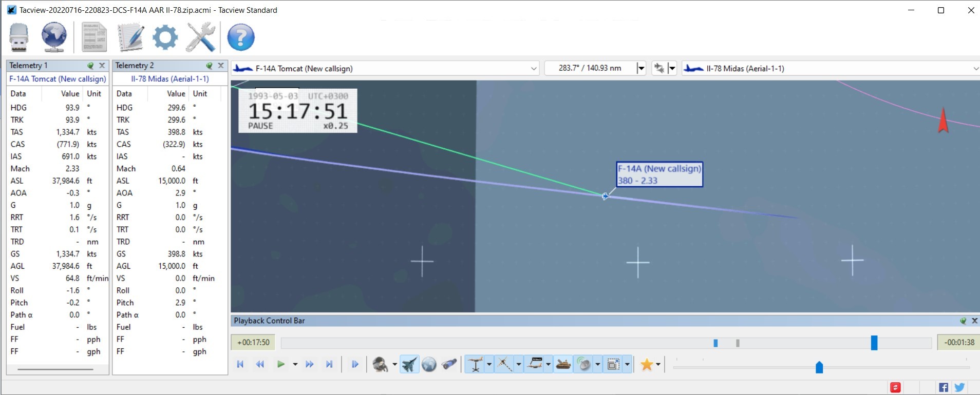The image size is (980, 395).
Task: Close the Telemetry 2 panel
Action: coord(221,65)
